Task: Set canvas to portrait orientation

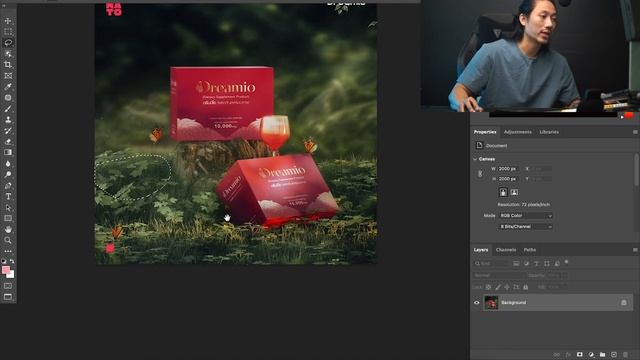Action: (503, 192)
